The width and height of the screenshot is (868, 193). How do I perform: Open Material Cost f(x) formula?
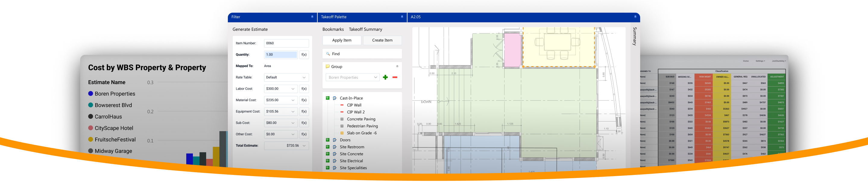pyautogui.click(x=304, y=100)
